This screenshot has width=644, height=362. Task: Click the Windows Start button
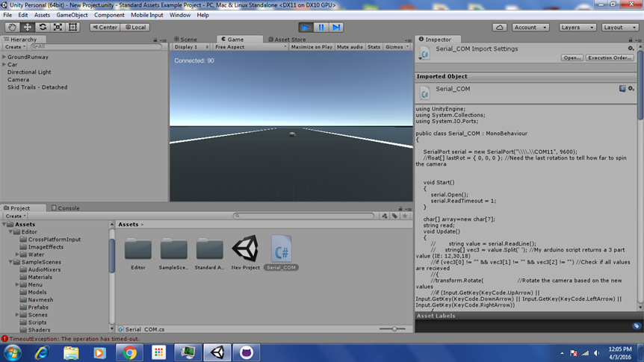tap(13, 352)
